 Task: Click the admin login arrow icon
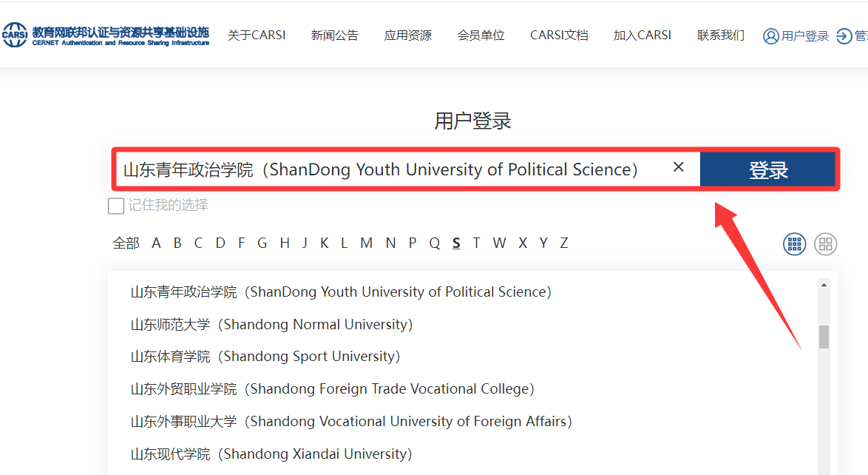pyautogui.click(x=844, y=36)
